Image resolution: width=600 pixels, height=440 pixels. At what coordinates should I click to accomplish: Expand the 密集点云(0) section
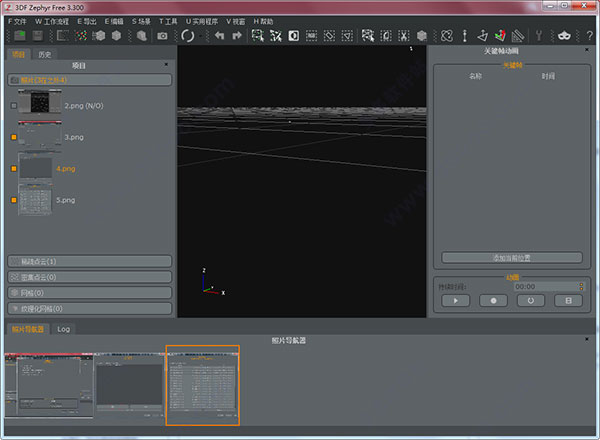[90, 277]
